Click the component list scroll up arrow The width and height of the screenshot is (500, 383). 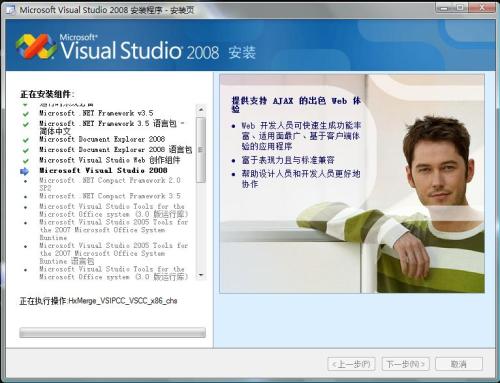pos(201,109)
